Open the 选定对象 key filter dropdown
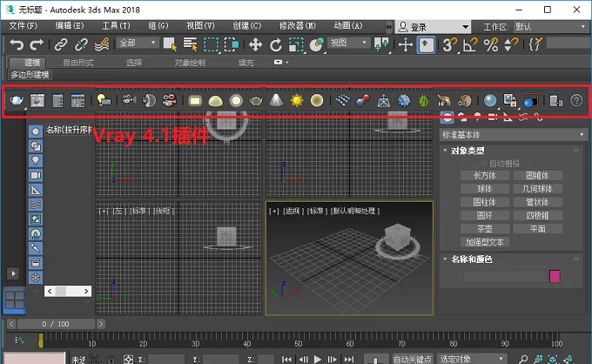Screen dimensions: 592x364 click(472, 359)
